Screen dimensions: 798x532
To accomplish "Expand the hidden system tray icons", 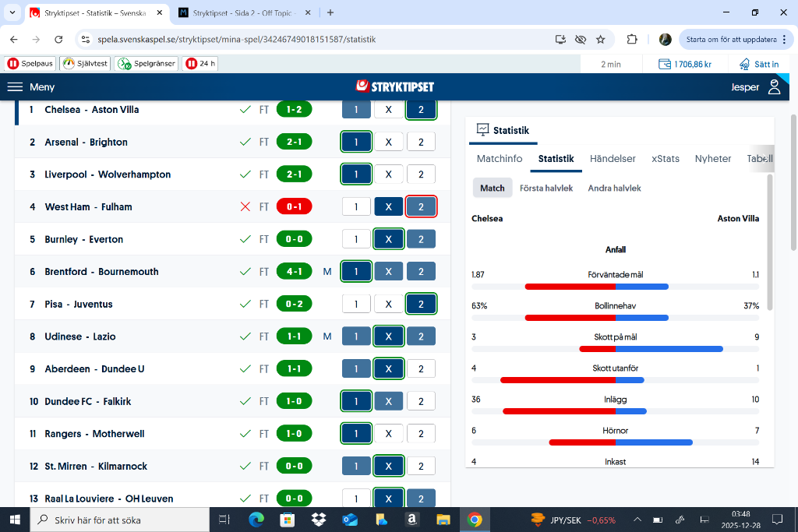I will coord(637,520).
